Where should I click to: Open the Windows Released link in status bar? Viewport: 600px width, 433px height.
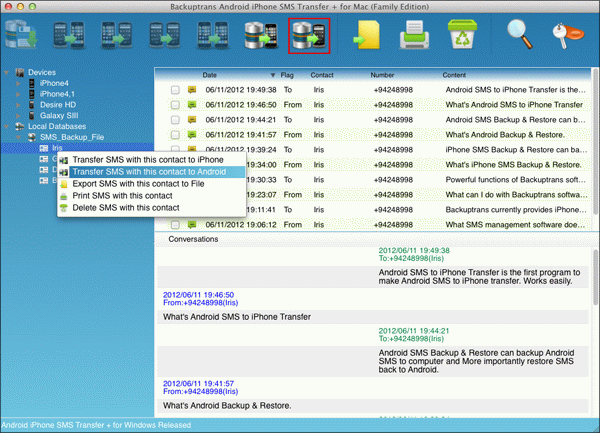pyautogui.click(x=96, y=425)
